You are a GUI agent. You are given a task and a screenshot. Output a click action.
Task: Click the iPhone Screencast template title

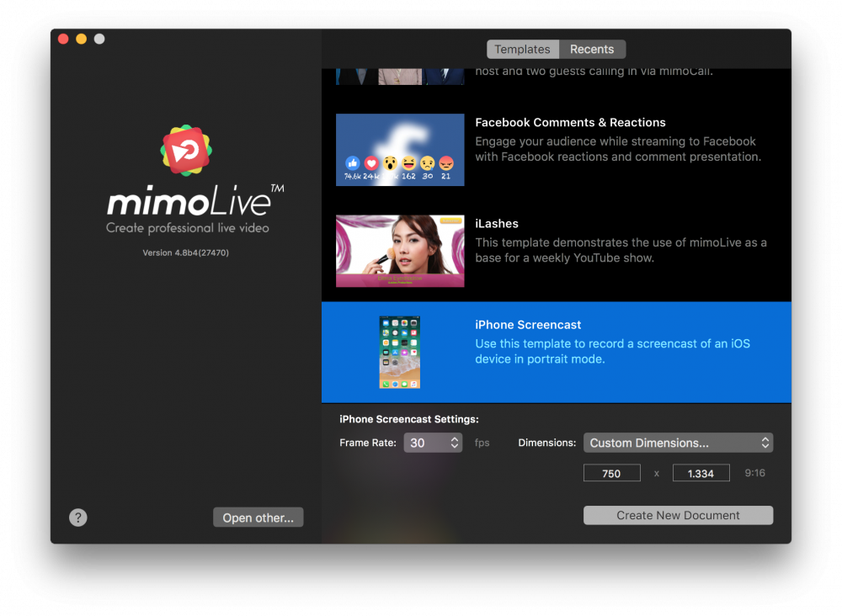point(528,325)
